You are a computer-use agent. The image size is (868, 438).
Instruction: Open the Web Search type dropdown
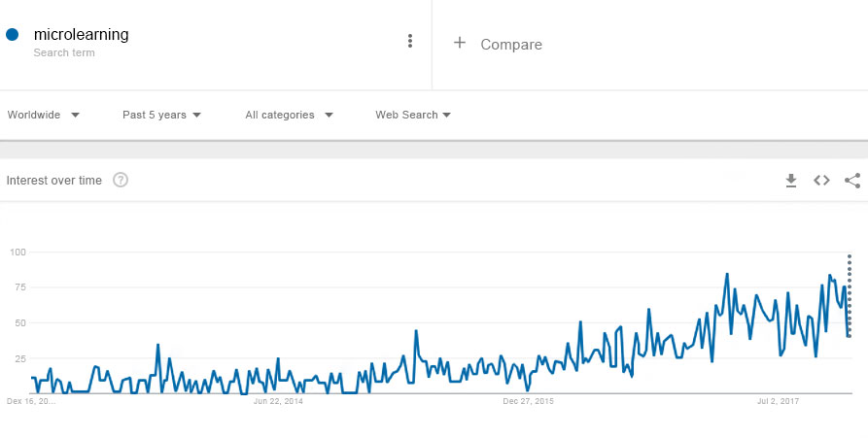click(413, 115)
